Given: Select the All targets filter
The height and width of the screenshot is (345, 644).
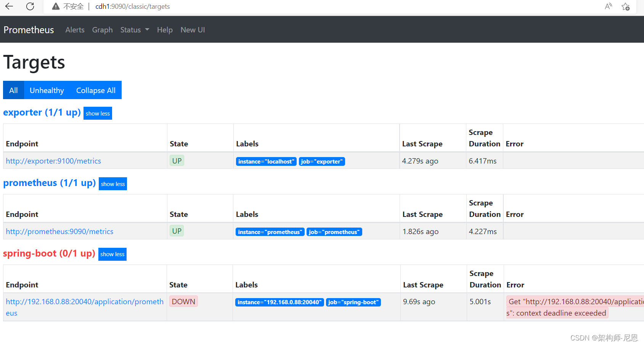Looking at the screenshot, I should tap(13, 90).
